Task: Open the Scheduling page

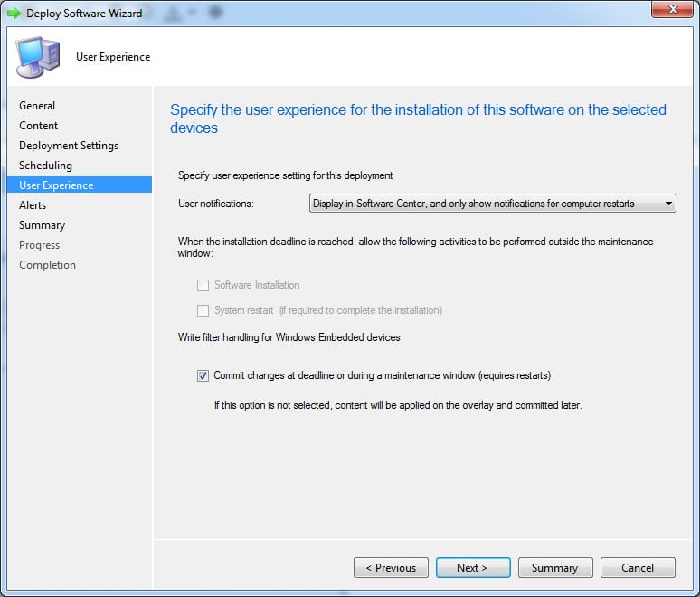Action: point(45,166)
